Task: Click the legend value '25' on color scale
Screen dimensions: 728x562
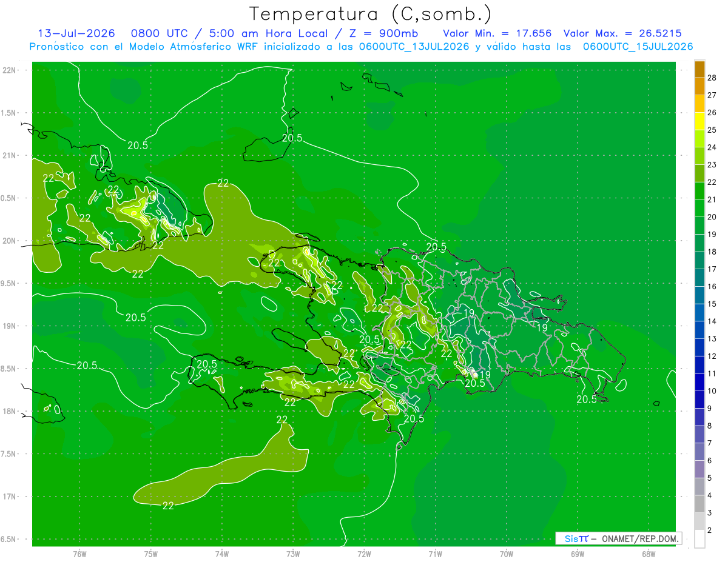Action: coord(712,130)
